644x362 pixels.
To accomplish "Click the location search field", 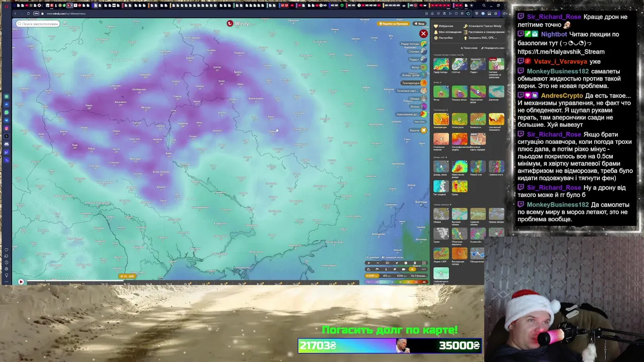I will (38, 24).
